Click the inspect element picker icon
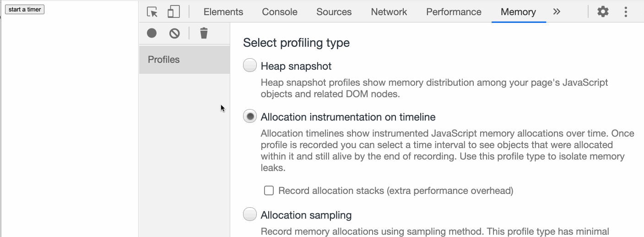The height and width of the screenshot is (237, 644). coord(152,12)
